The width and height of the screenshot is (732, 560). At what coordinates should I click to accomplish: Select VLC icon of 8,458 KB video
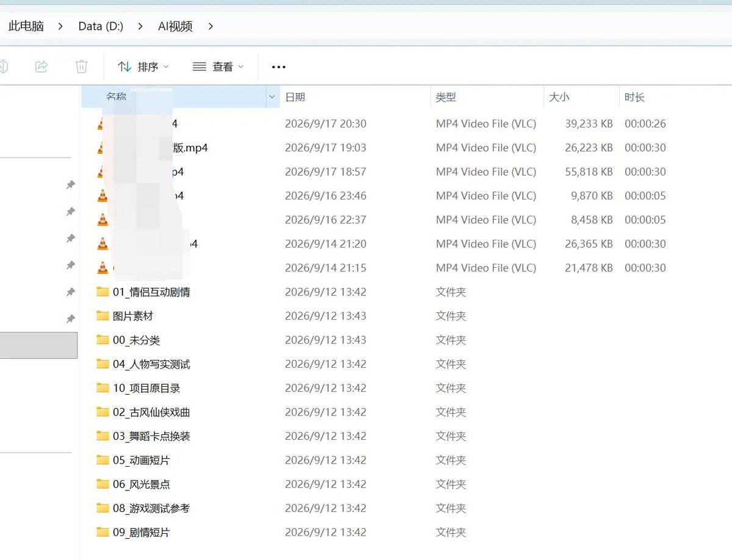102,220
